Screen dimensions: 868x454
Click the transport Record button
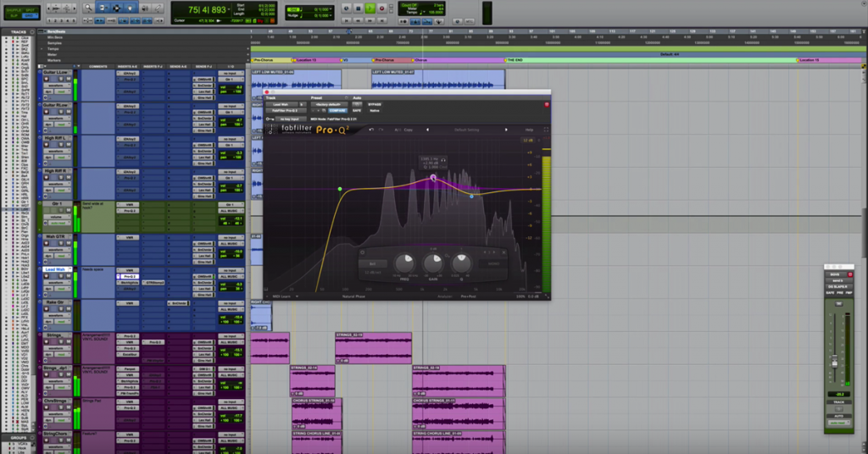click(381, 8)
